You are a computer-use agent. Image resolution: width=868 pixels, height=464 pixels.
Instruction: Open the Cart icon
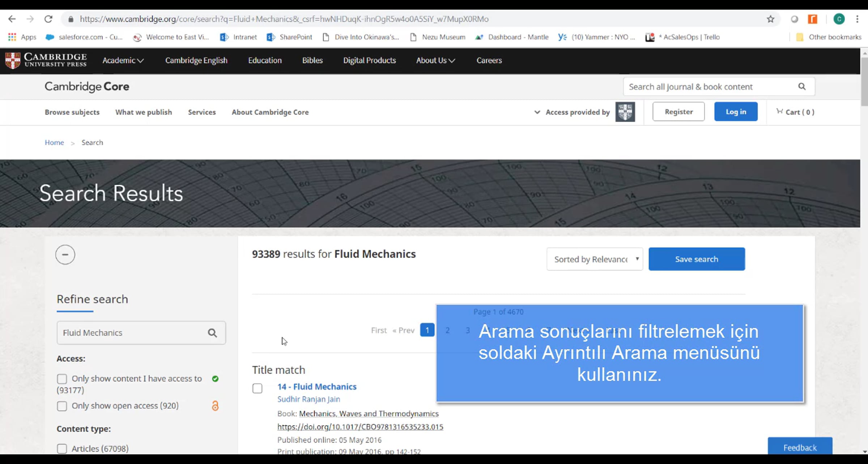(779, 111)
